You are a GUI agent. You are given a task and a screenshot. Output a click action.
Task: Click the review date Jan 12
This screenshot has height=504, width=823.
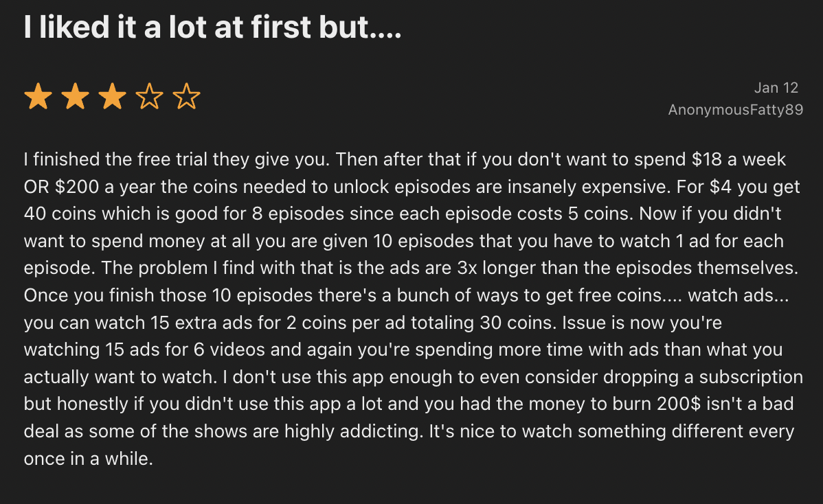point(776,88)
